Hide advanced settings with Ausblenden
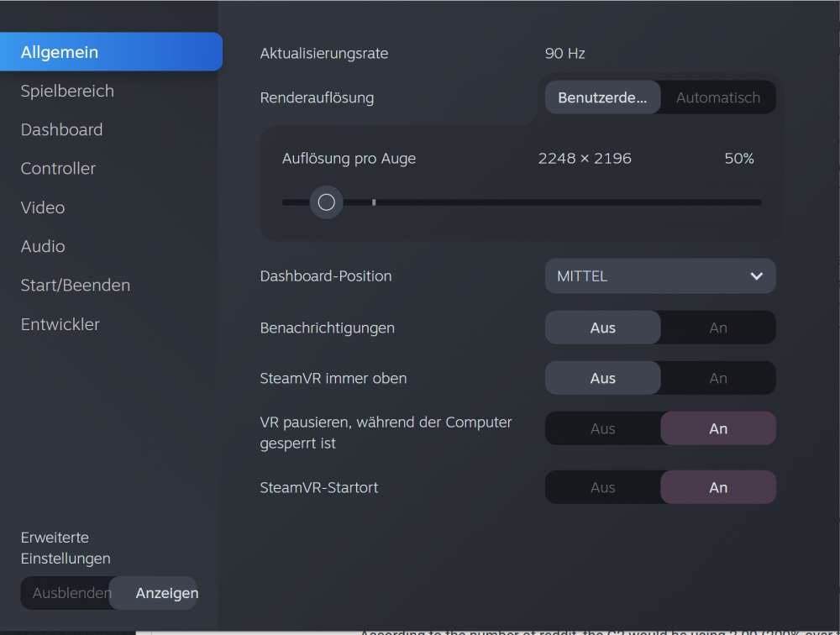Screen dimensions: 840x635 coord(71,593)
